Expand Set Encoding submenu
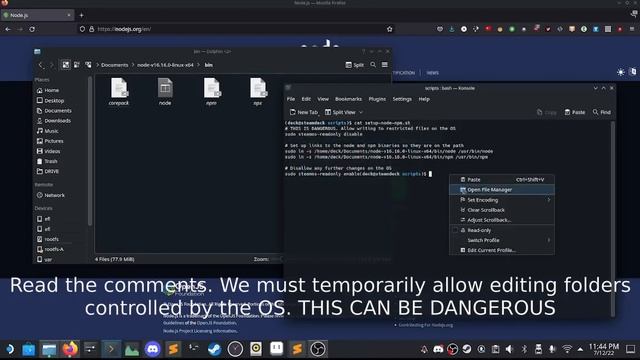Image resolution: width=640 pixels, height=360 pixels. click(502, 200)
